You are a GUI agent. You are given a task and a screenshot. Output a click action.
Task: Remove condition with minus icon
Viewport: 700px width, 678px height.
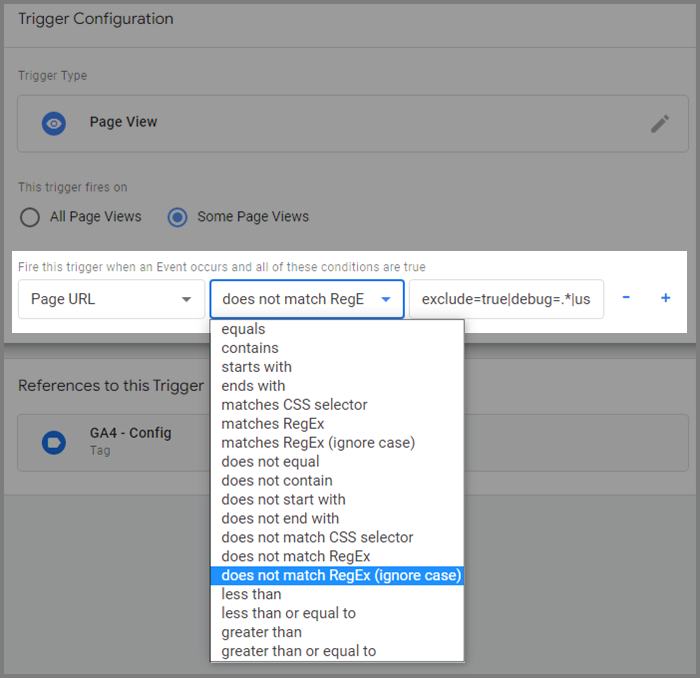coord(626,297)
